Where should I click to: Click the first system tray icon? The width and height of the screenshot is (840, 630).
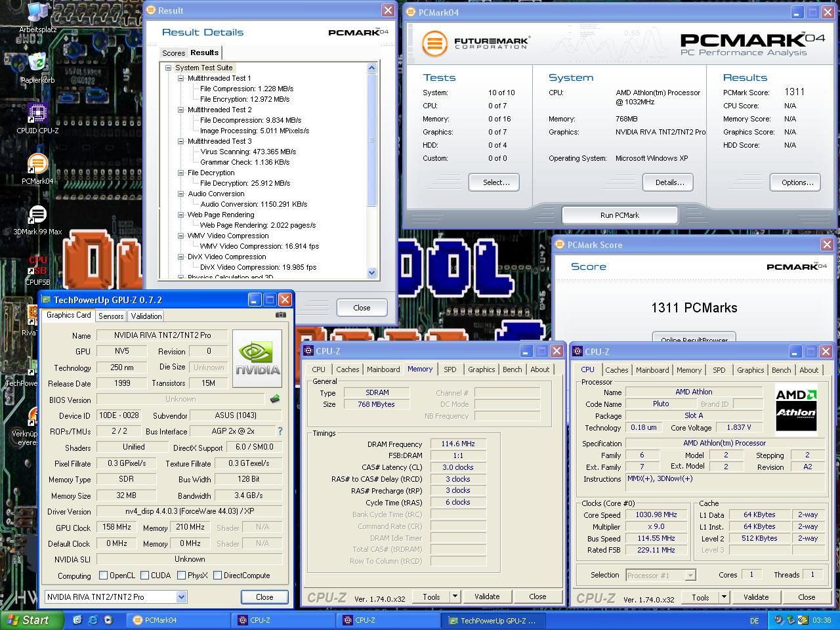(x=778, y=619)
